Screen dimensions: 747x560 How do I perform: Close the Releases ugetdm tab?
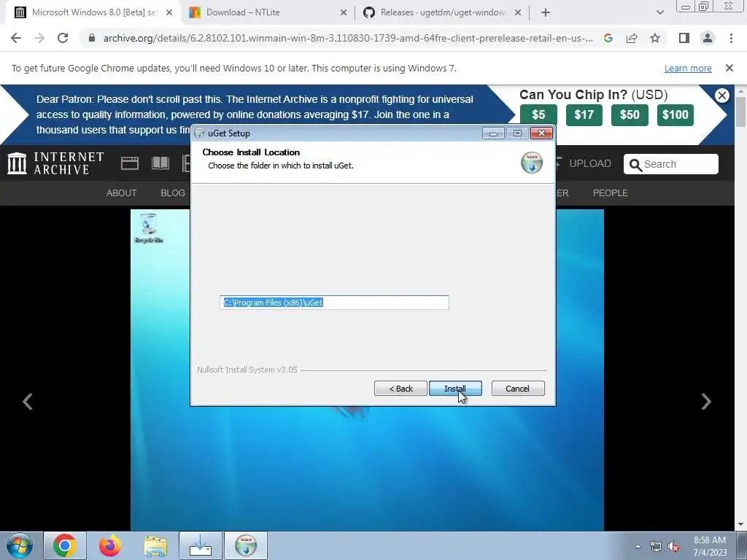[518, 12]
